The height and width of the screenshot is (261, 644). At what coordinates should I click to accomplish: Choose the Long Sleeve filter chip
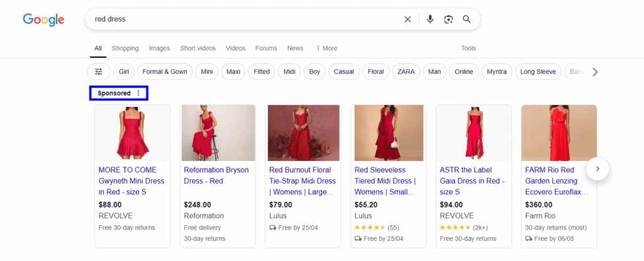pyautogui.click(x=538, y=72)
